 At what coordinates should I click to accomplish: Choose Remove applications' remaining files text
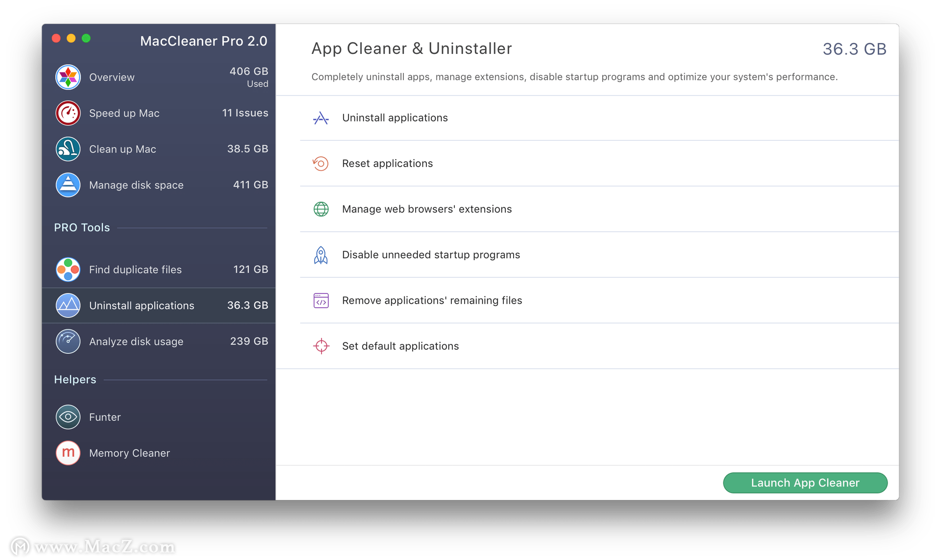tap(432, 300)
